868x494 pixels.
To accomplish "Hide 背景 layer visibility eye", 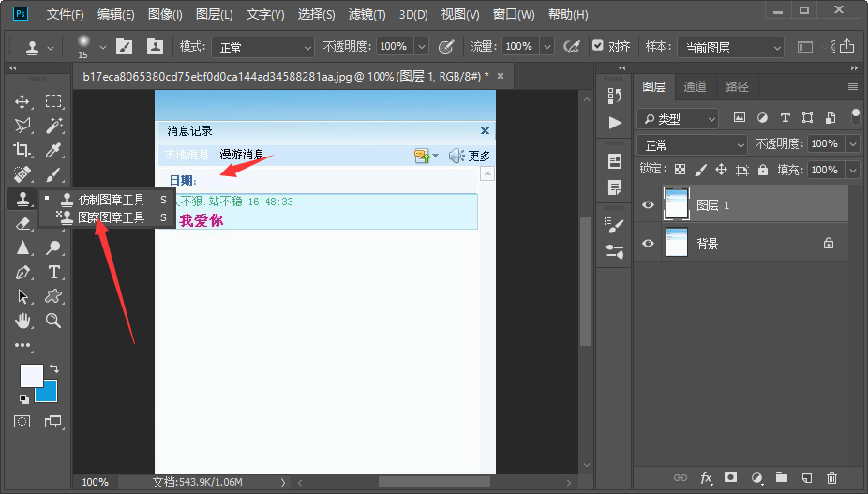I will coord(648,243).
